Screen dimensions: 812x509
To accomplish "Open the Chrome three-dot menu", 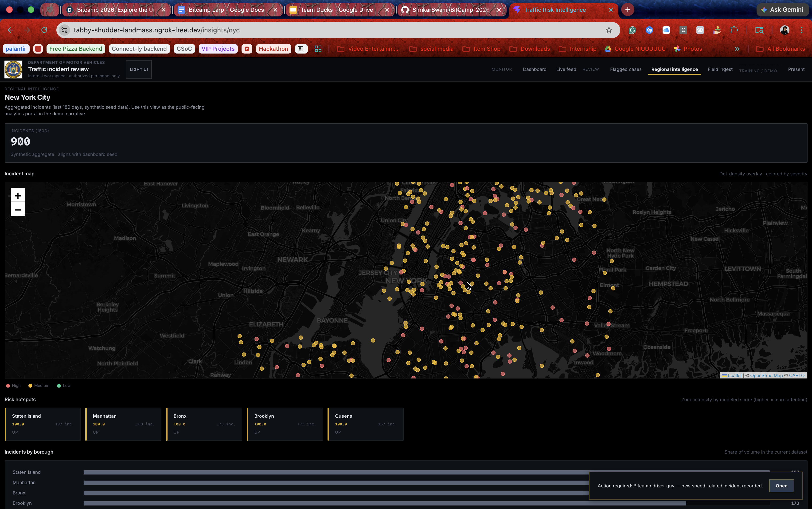I will [x=802, y=30].
